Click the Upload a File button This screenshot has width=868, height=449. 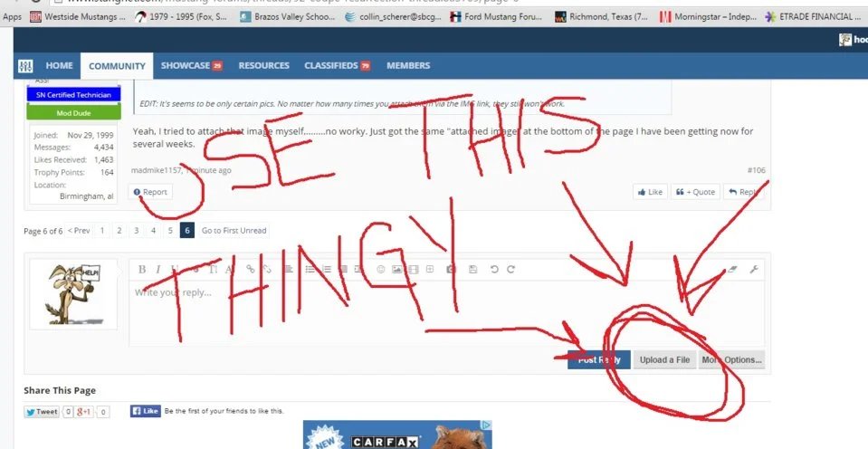tap(665, 360)
